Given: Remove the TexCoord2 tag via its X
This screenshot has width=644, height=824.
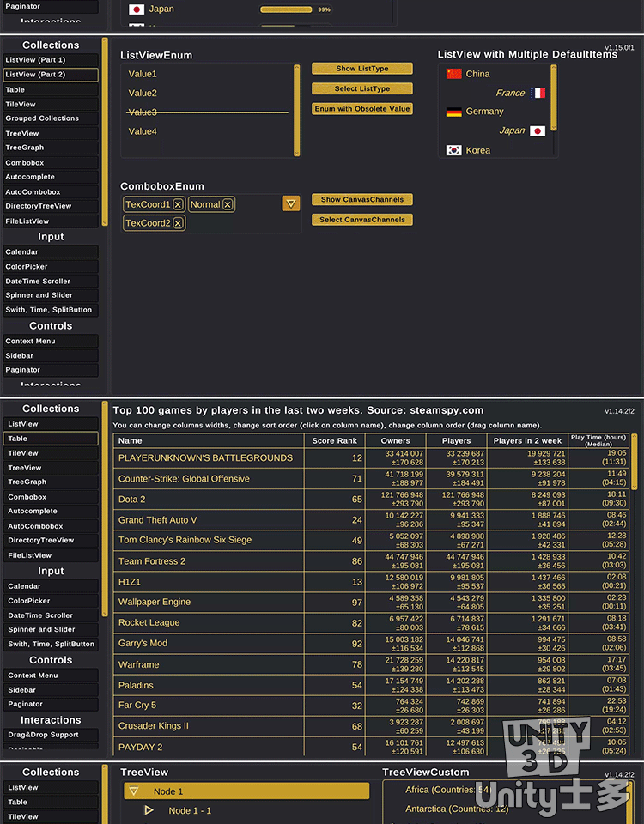Looking at the screenshot, I should (x=178, y=223).
